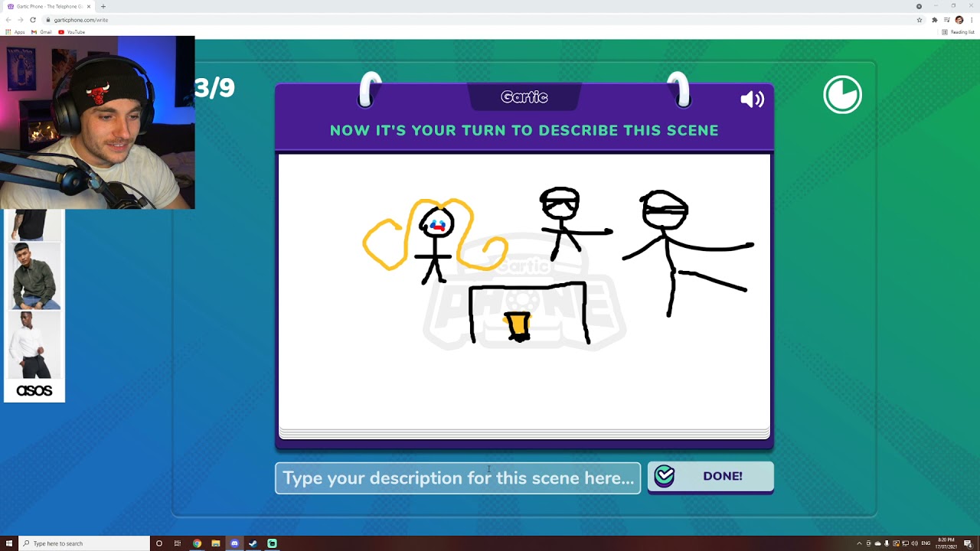
Task: Open File Explorer from the taskbar
Action: [216, 543]
